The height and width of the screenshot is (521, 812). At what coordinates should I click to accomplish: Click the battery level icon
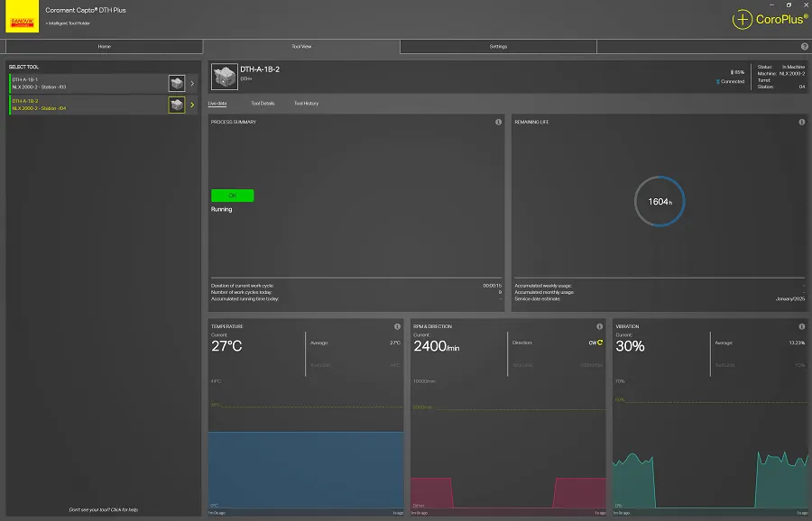(731, 72)
